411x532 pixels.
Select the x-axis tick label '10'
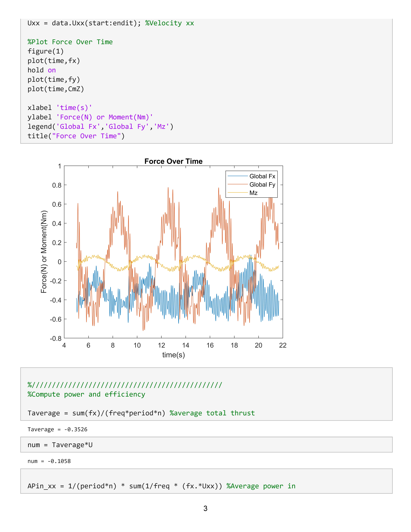(x=137, y=345)
